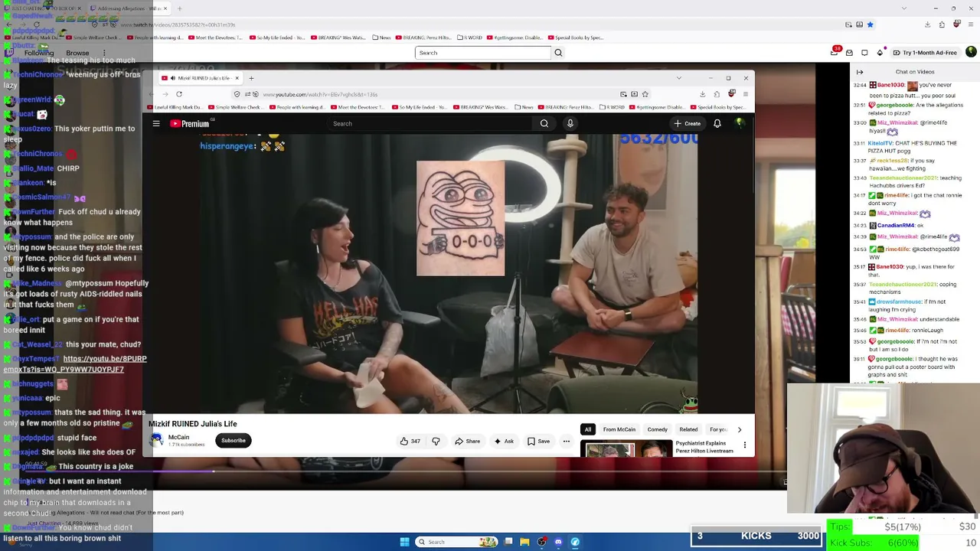This screenshot has width=980, height=551.
Task: Open inner browser downloads arrow
Action: pos(702,94)
